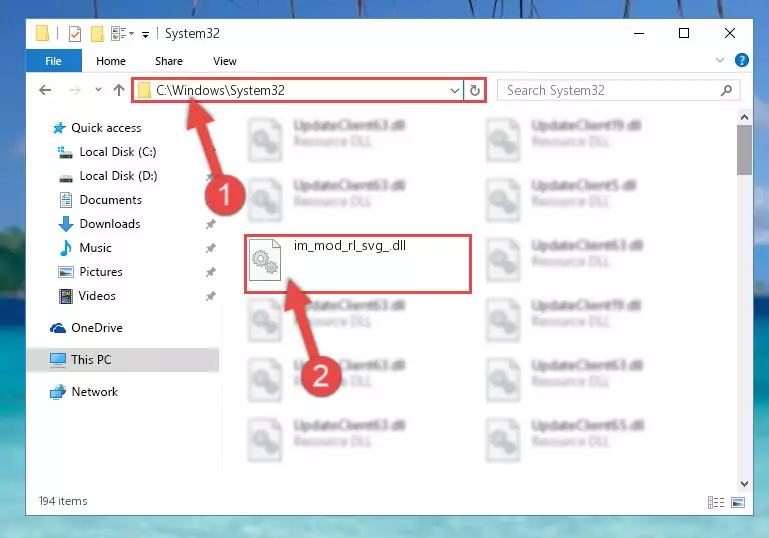This screenshot has width=769, height=538.
Task: Click the im_mod_rl_svg_.dll gear file icon
Action: coord(265,260)
